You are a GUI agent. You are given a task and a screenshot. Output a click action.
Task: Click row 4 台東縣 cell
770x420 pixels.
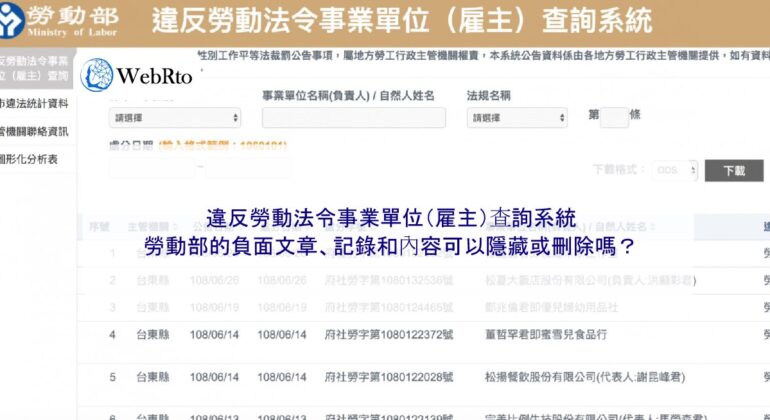[x=153, y=335]
